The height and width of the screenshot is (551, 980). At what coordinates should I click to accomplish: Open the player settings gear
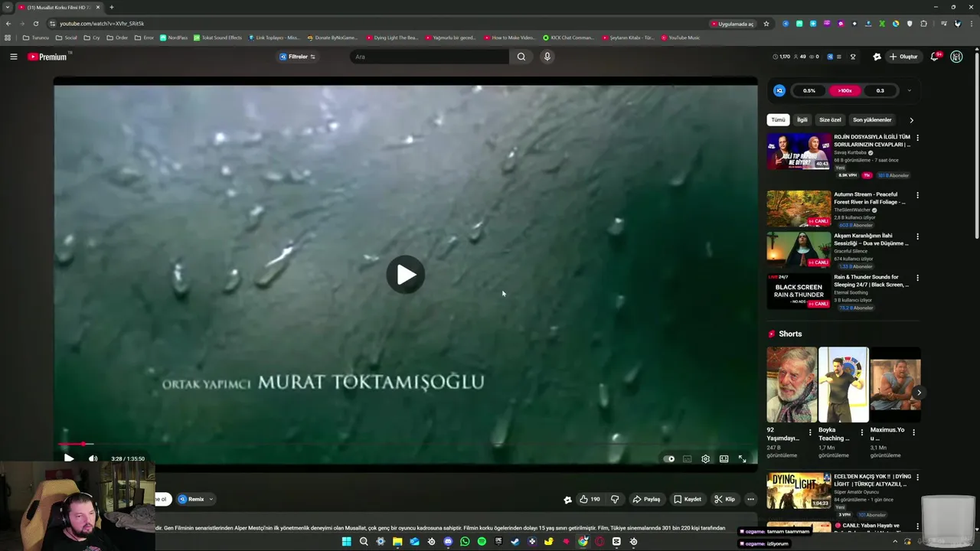[x=705, y=459]
